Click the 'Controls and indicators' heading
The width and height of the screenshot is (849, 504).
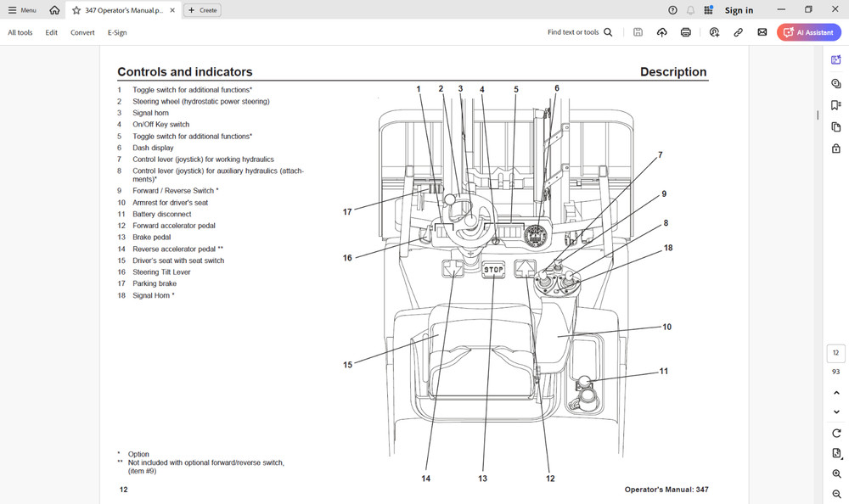pos(184,72)
